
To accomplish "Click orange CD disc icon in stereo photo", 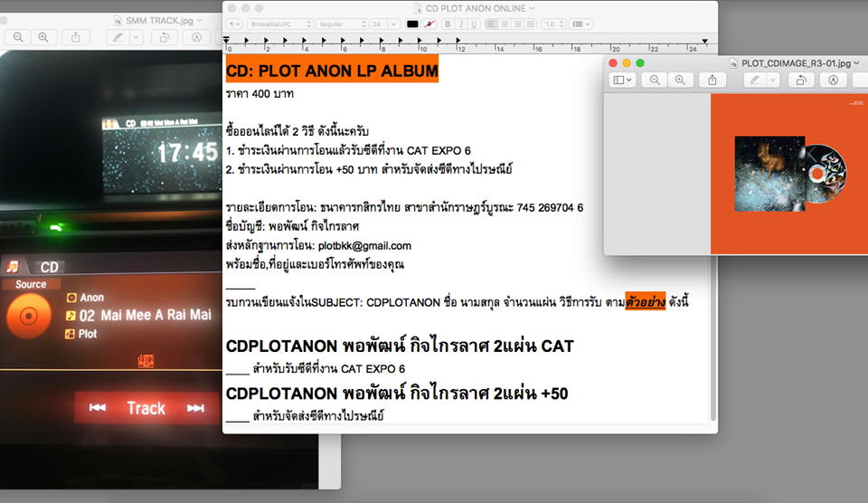I will point(29,317).
